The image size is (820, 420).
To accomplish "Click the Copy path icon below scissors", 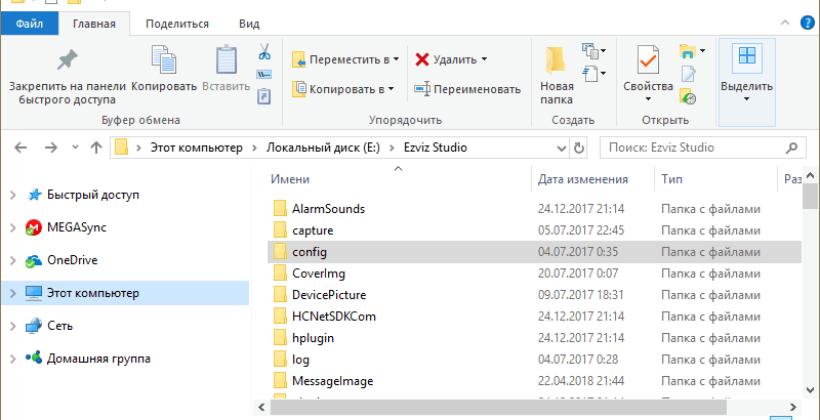I will pyautogui.click(x=264, y=74).
